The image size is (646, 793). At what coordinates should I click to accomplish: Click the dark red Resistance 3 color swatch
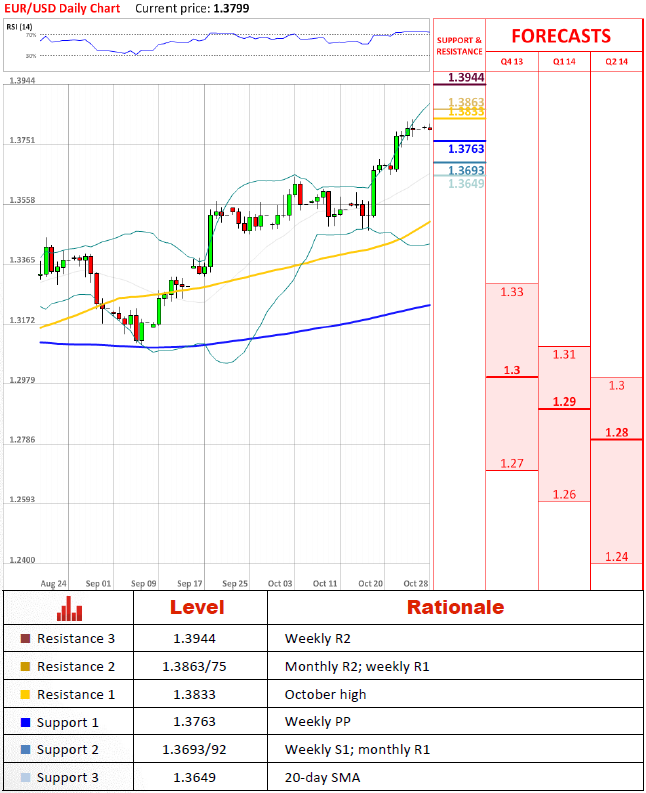26,639
